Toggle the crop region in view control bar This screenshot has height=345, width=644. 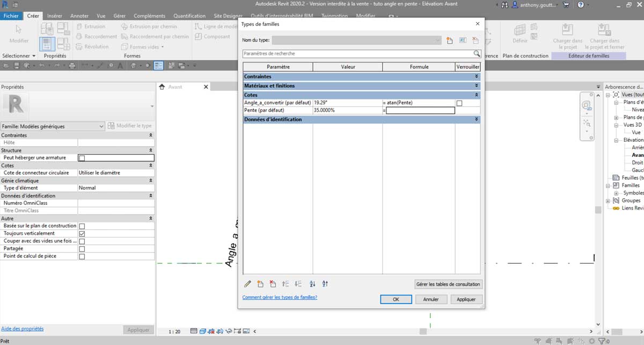coord(238,331)
